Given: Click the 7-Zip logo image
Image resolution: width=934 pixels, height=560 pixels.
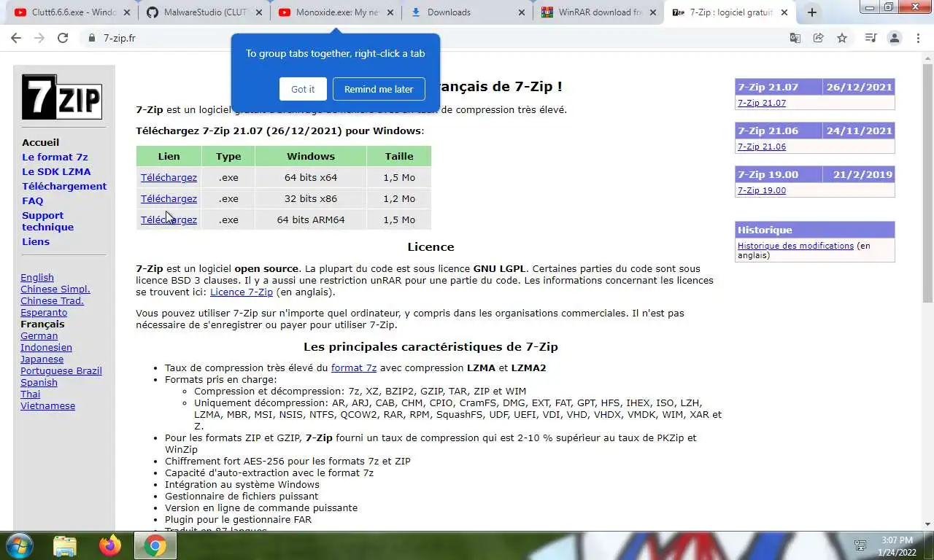Looking at the screenshot, I should (x=61, y=97).
